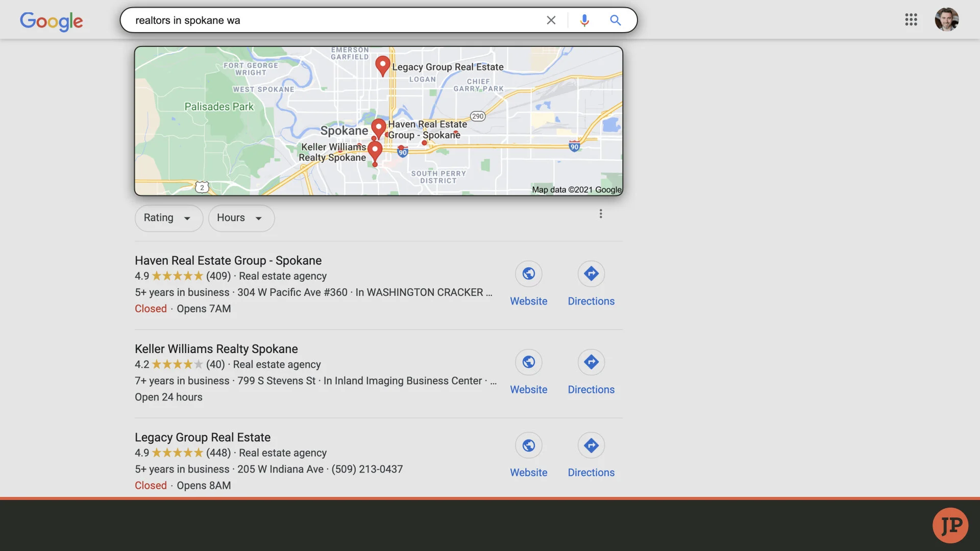Click the globe icon for Keller Williams
Viewport: 980px width, 551px height.
tap(529, 362)
